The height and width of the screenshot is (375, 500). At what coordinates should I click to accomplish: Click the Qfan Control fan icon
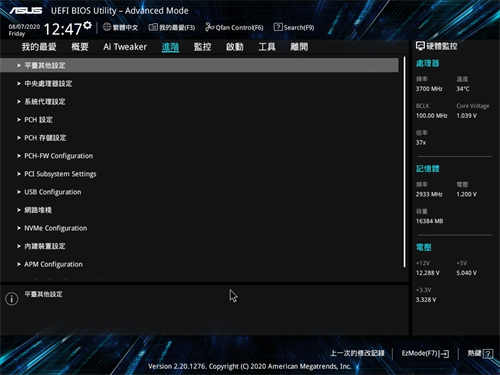point(209,27)
